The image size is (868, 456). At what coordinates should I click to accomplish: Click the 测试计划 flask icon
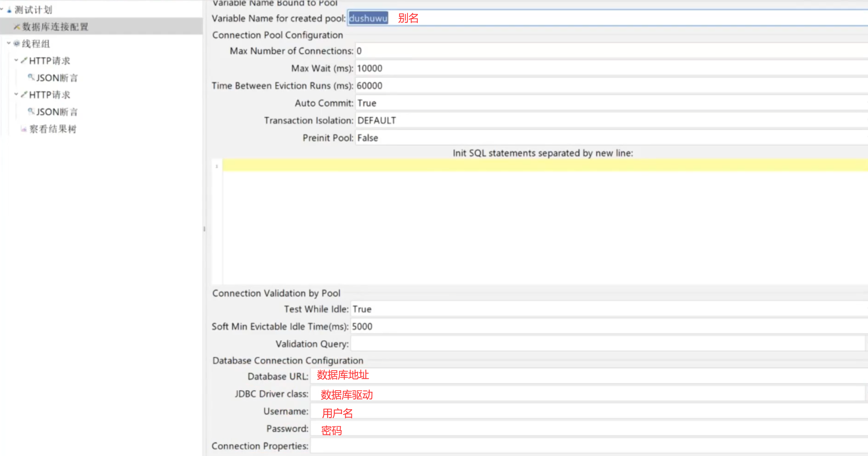(x=9, y=10)
